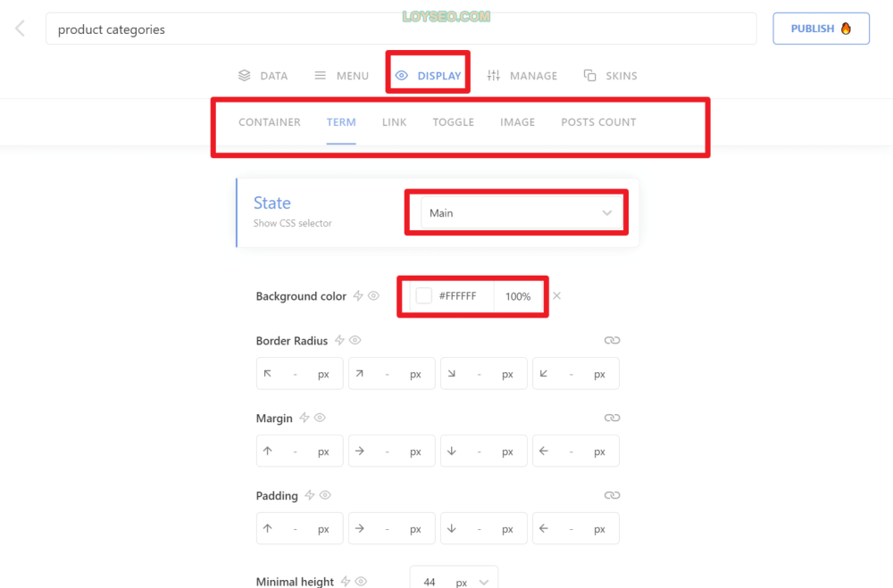The height and width of the screenshot is (588, 893).
Task: Edit the left padding field
Action: pos(576,528)
